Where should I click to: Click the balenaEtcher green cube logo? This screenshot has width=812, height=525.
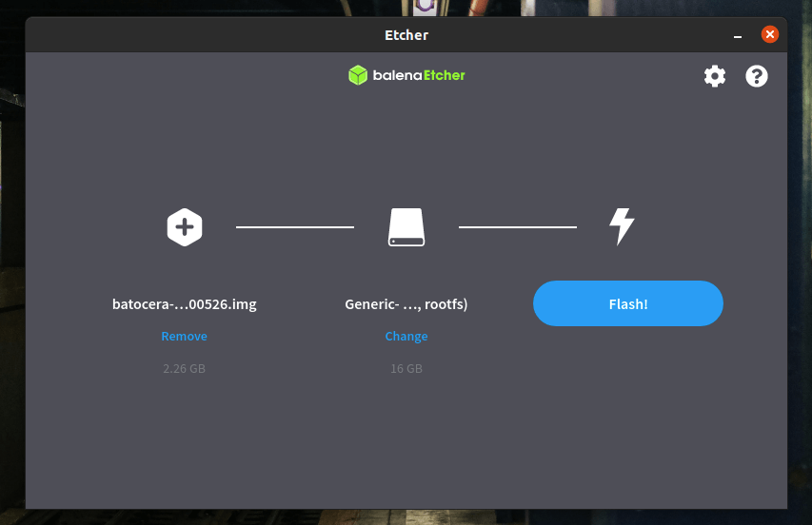pyautogui.click(x=358, y=75)
